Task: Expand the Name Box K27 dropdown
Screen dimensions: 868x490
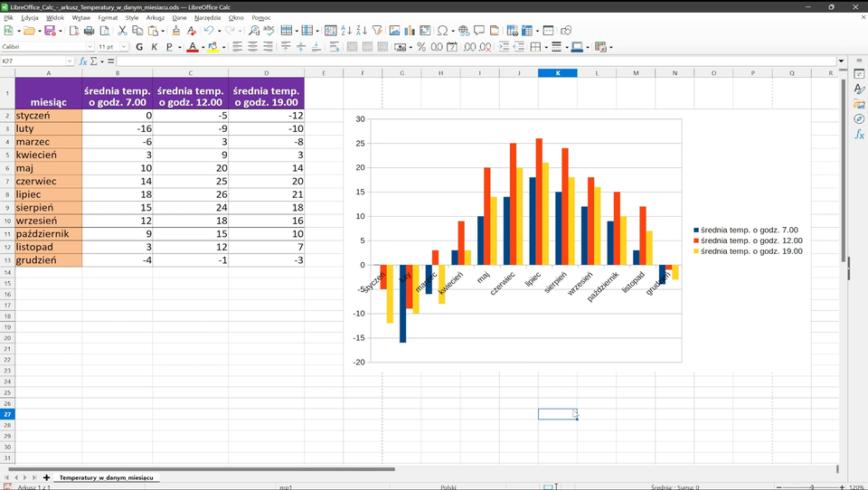Action: click(71, 61)
